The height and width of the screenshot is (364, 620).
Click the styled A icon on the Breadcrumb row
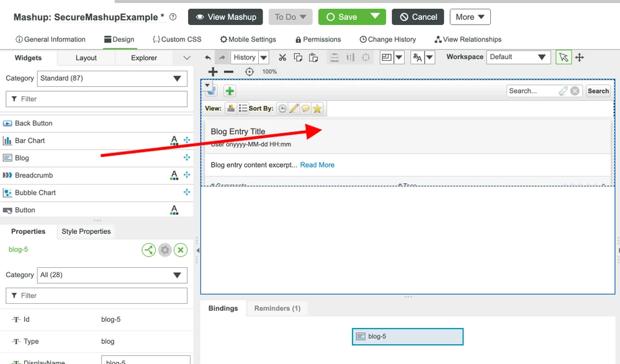pos(174,175)
